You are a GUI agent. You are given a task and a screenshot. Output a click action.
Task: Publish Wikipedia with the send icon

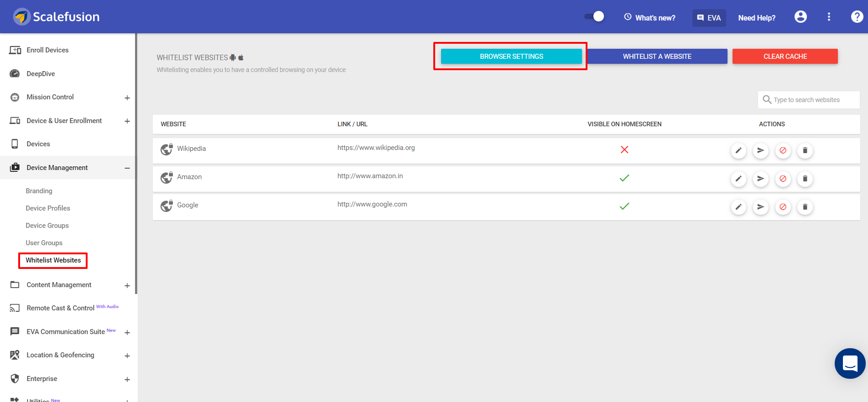pyautogui.click(x=760, y=150)
